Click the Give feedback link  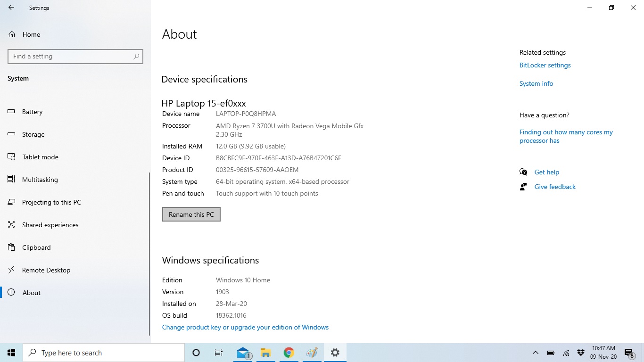pyautogui.click(x=555, y=187)
